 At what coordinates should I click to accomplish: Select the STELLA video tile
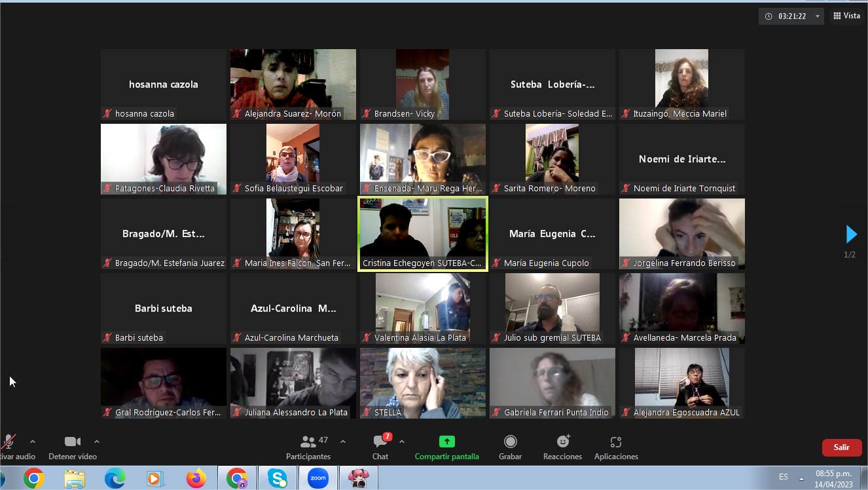click(x=422, y=383)
